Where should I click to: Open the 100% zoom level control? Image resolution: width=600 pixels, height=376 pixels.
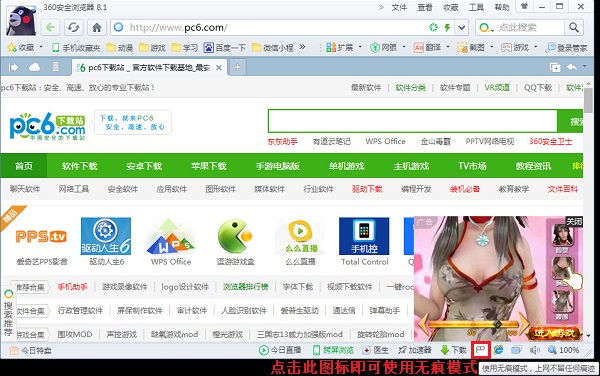coord(564,350)
